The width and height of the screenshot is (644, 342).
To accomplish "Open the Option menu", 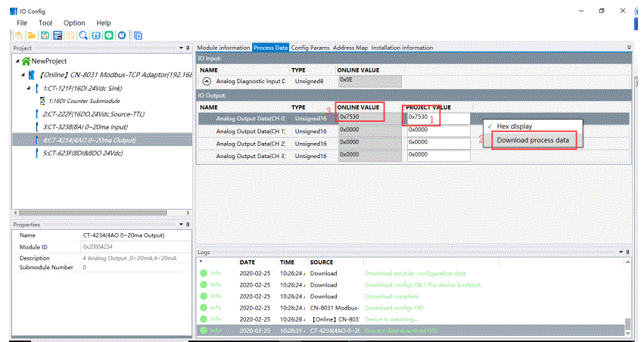I will pos(74,23).
